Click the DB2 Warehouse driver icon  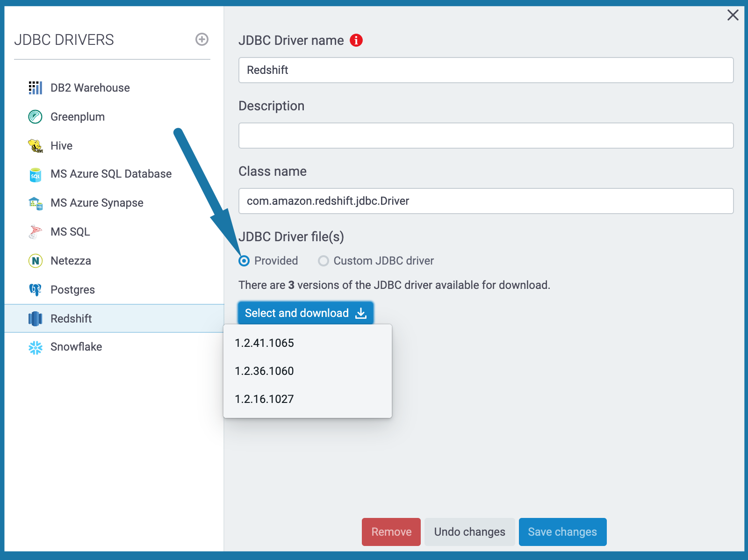pos(36,87)
